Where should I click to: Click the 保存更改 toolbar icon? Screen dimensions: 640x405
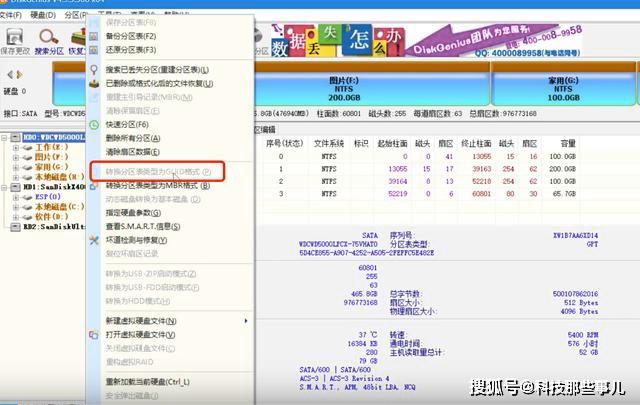[15, 37]
